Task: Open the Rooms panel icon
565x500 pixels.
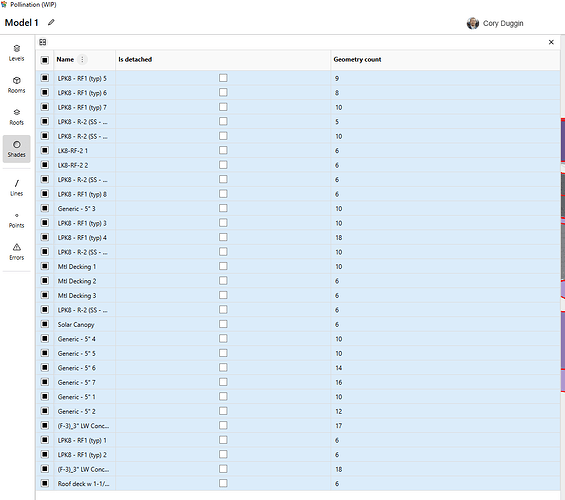Action: (17, 85)
